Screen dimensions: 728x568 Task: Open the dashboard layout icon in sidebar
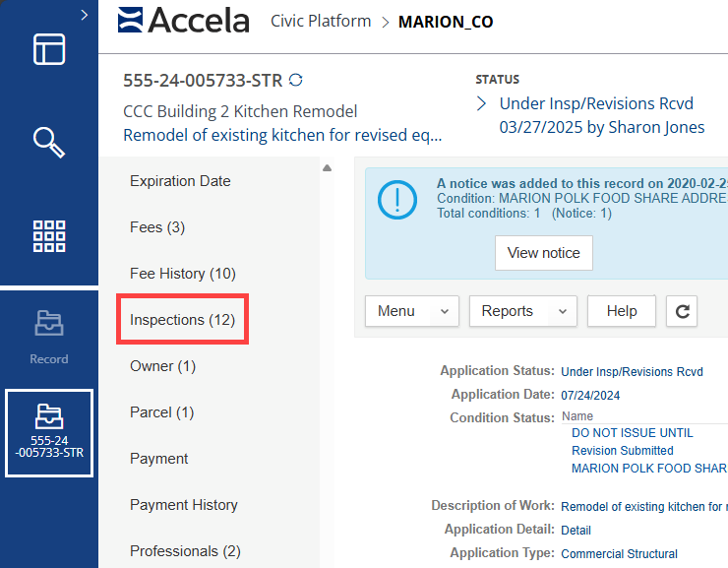point(49,49)
